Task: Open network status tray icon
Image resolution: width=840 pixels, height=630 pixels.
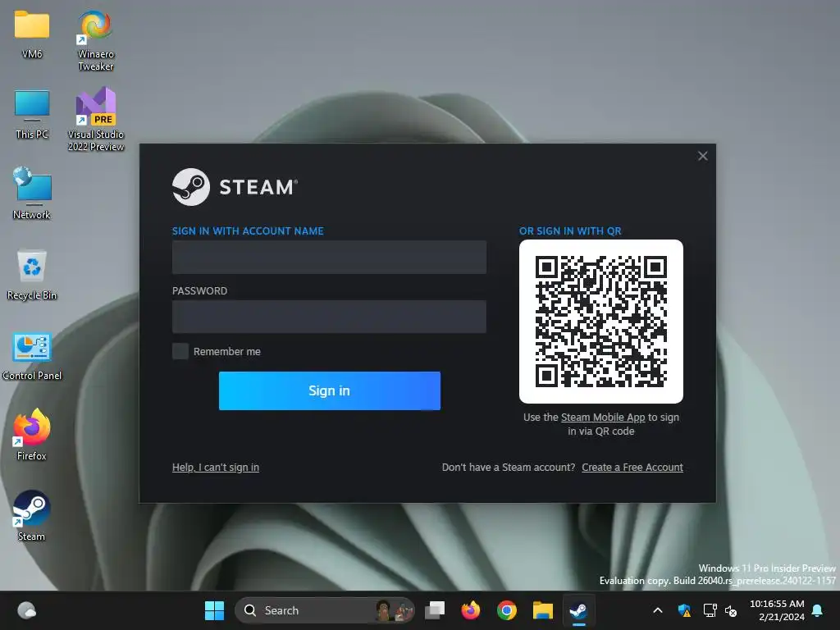Action: 710,610
